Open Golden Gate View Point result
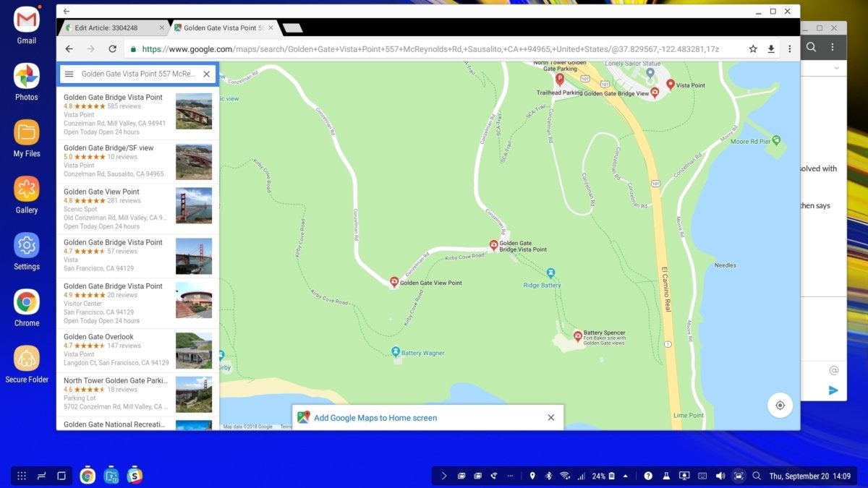 137,209
